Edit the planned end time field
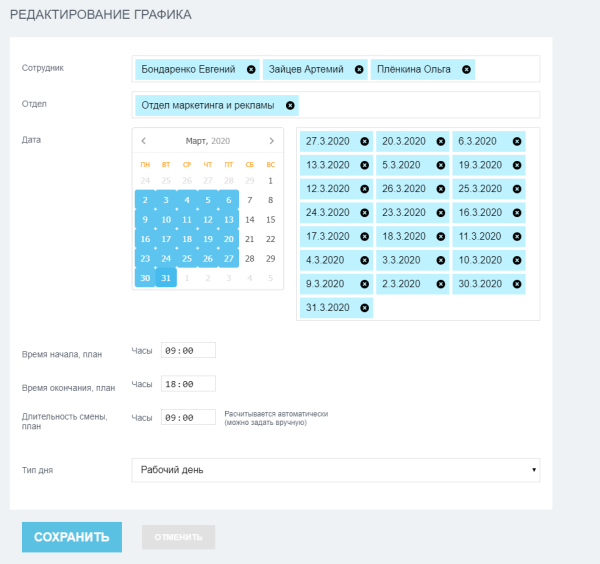 (188, 384)
